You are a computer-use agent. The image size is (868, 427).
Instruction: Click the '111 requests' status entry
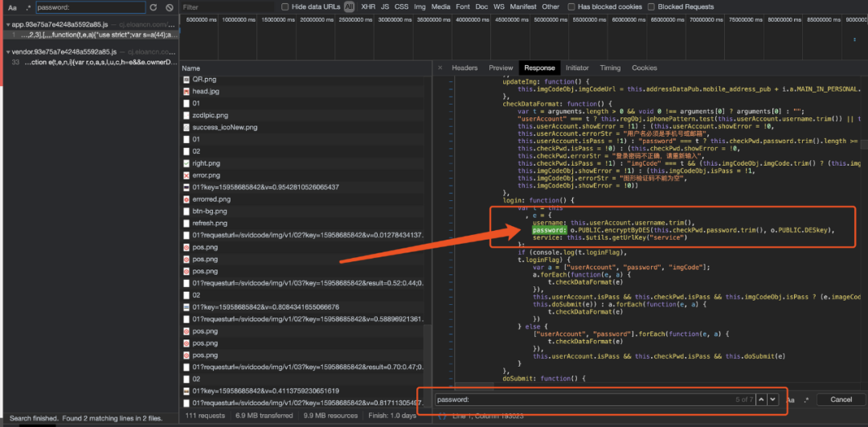[205, 416]
